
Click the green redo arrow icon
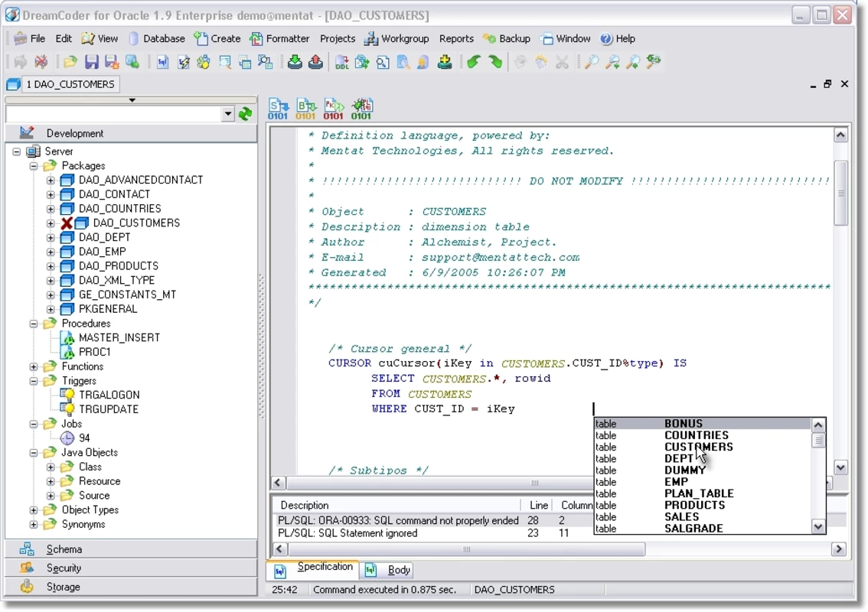tap(495, 62)
